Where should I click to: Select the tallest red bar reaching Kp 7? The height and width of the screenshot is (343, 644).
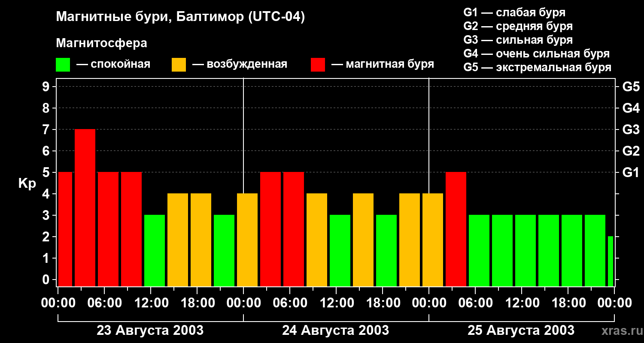[85, 208]
